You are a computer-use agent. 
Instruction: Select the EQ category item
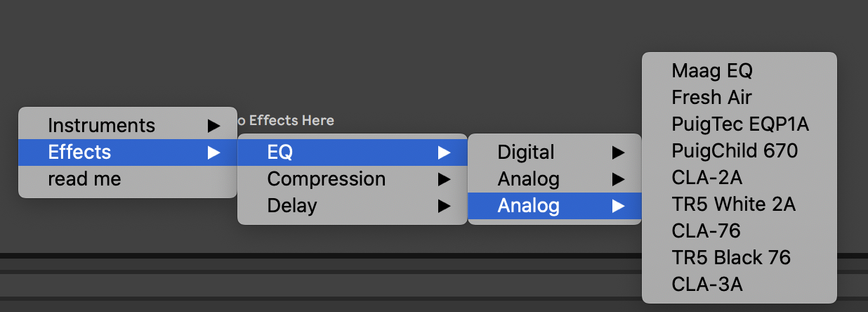click(280, 152)
